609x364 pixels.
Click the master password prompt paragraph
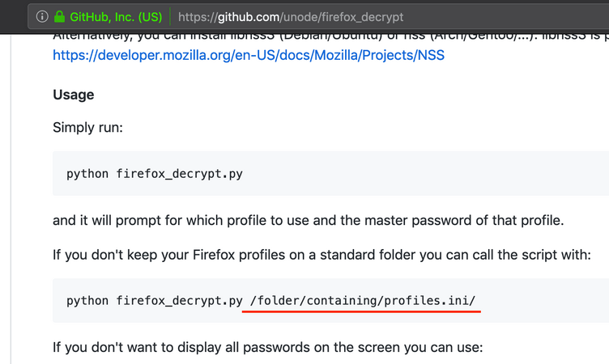[x=308, y=220]
